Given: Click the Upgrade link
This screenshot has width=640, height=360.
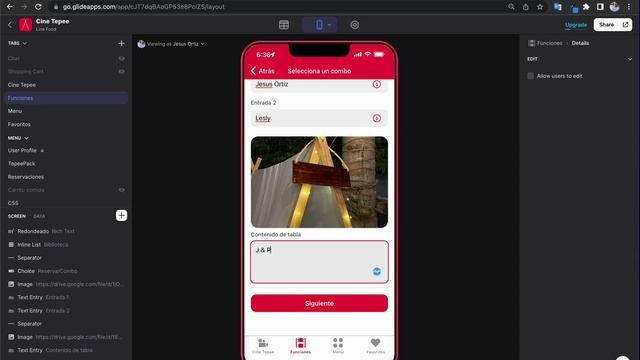Looking at the screenshot, I should pos(576,25).
